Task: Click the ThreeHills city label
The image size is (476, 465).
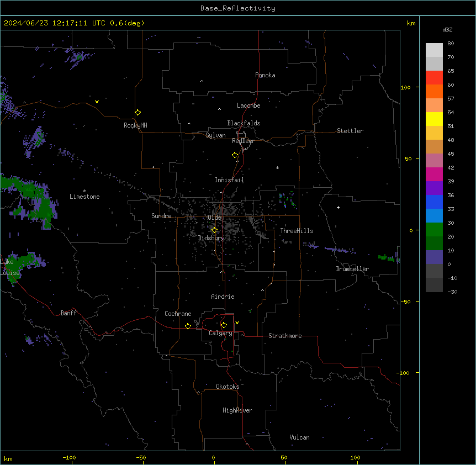Action: click(297, 231)
